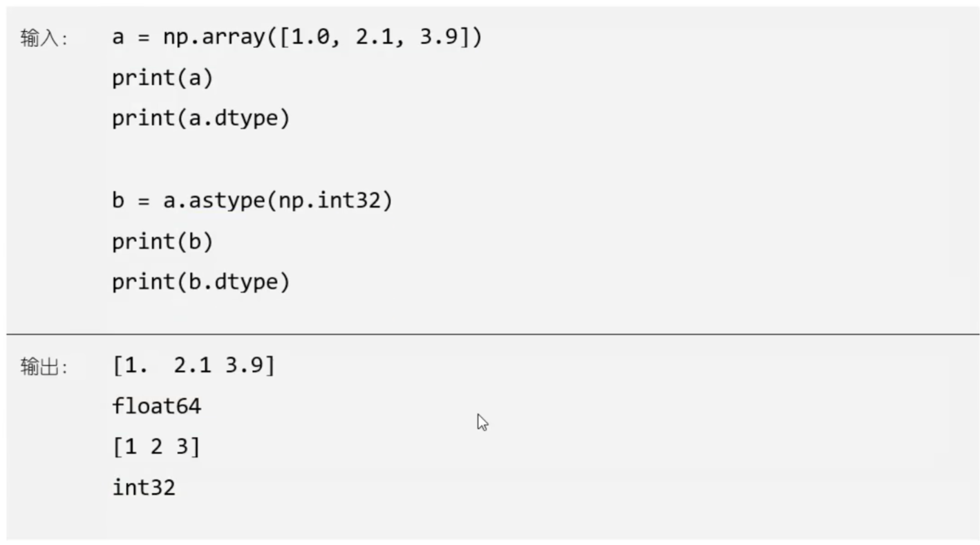Click the code line print(b)
This screenshot has height=545, width=980.
[x=162, y=241]
